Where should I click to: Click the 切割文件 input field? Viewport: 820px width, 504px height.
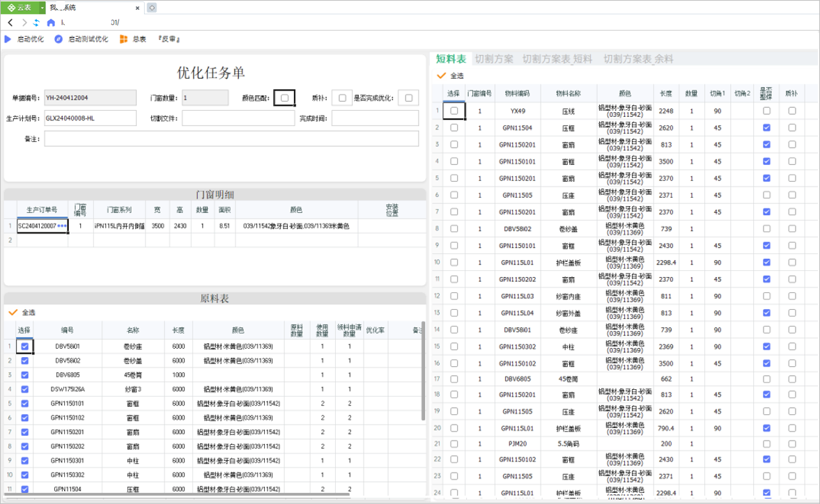(238, 118)
